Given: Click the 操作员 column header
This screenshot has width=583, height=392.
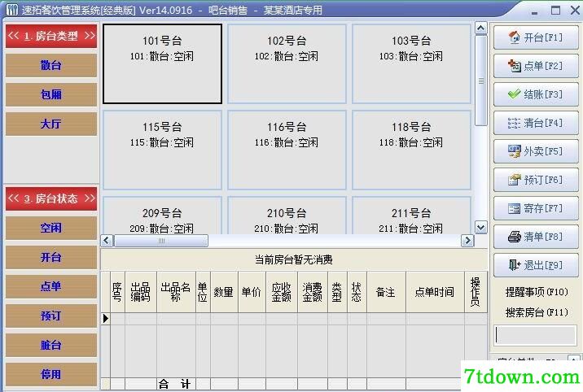Looking at the screenshot, I should tap(476, 292).
